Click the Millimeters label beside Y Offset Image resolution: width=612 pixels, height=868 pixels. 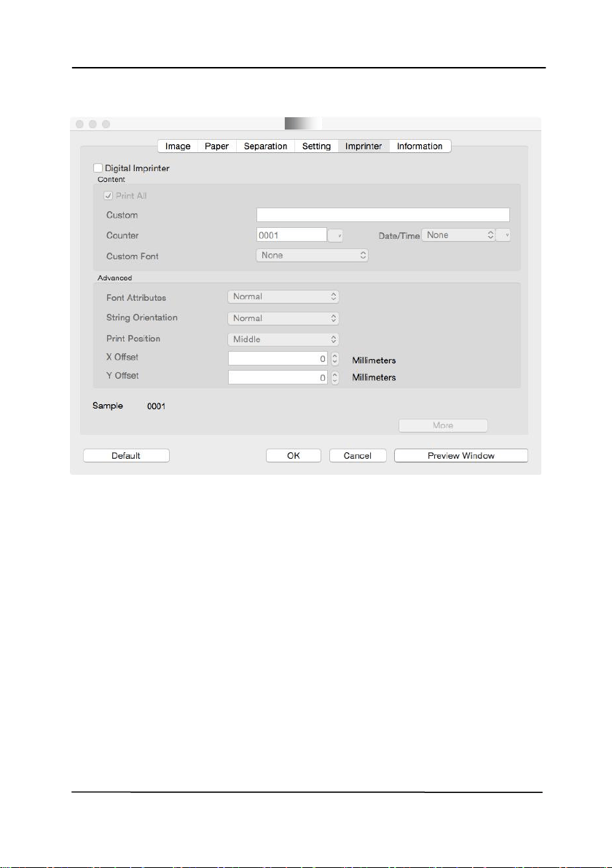(x=374, y=377)
